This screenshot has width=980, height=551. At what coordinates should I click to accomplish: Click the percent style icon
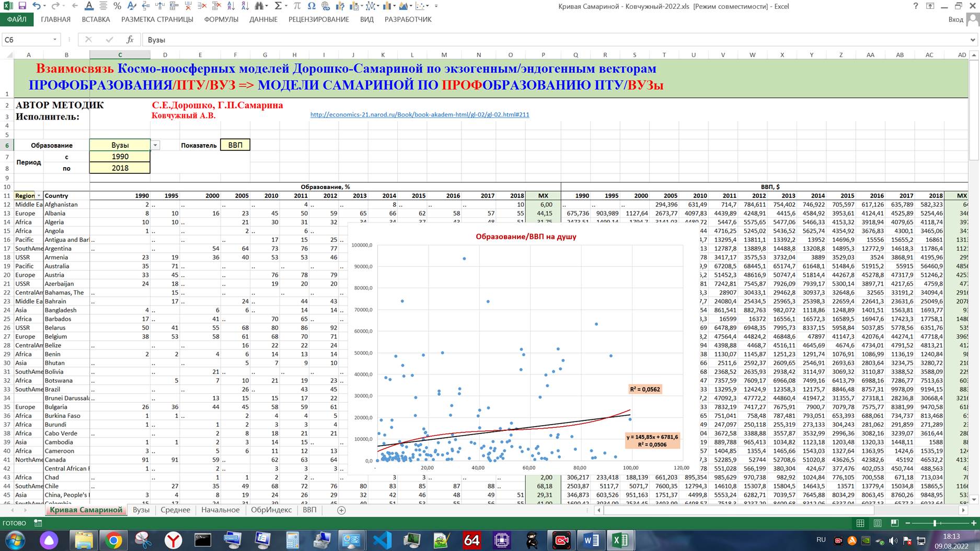click(117, 6)
